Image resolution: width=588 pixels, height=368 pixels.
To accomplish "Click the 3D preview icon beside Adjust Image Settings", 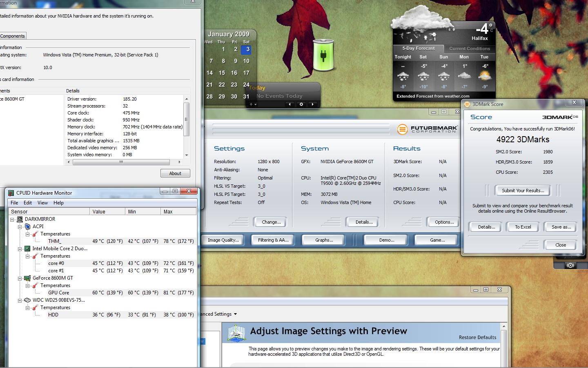I will (236, 333).
